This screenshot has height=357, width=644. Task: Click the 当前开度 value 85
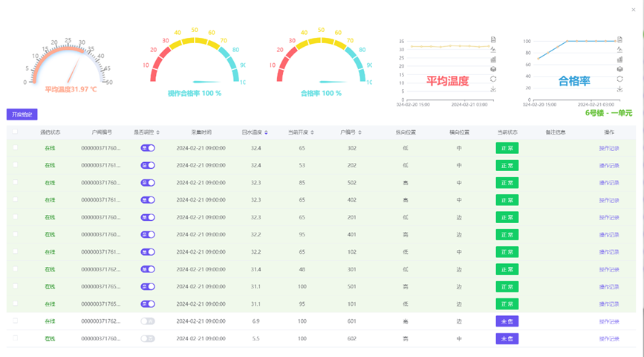[302, 183]
